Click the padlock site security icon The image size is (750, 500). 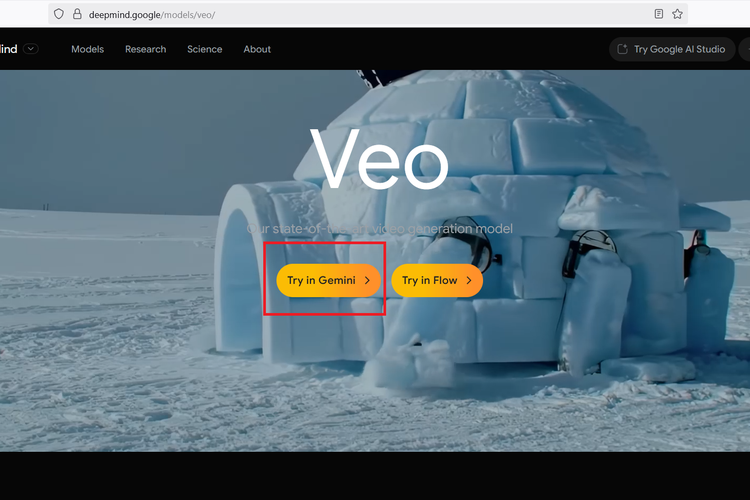(77, 14)
